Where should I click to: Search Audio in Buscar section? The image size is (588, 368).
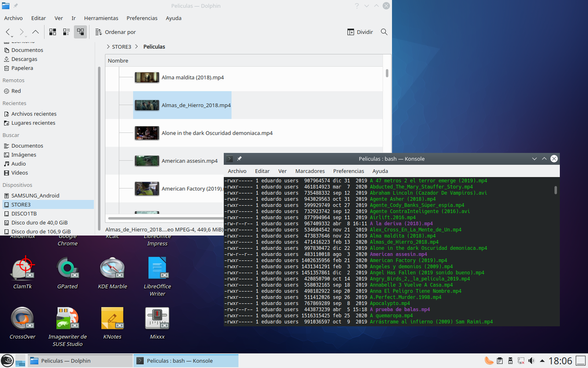[x=19, y=163]
